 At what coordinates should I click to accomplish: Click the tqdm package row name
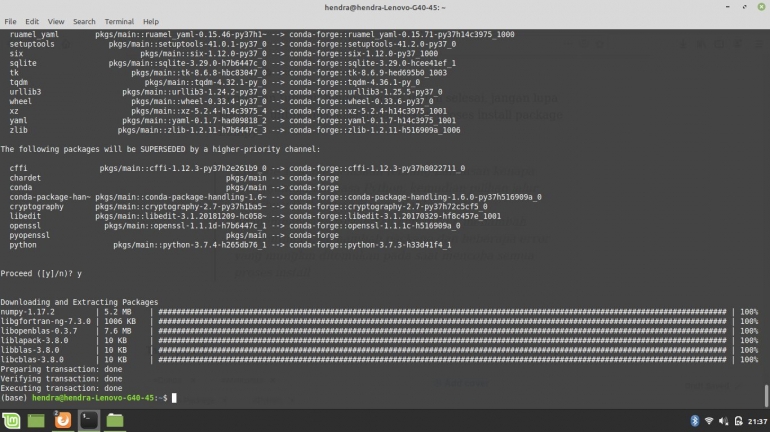[18, 82]
